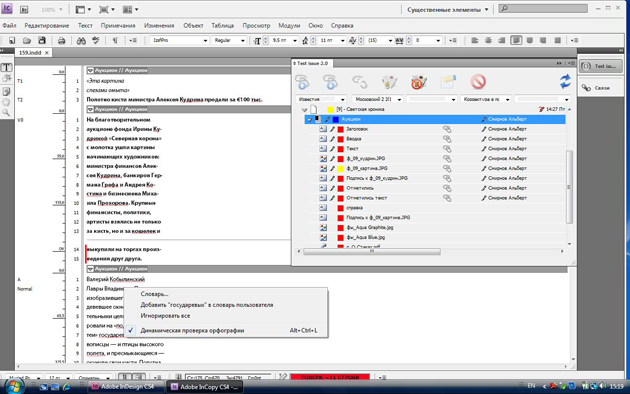This screenshot has height=394, width=630.
Task: Click the blue refresh arrows icon
Action: click(565, 82)
